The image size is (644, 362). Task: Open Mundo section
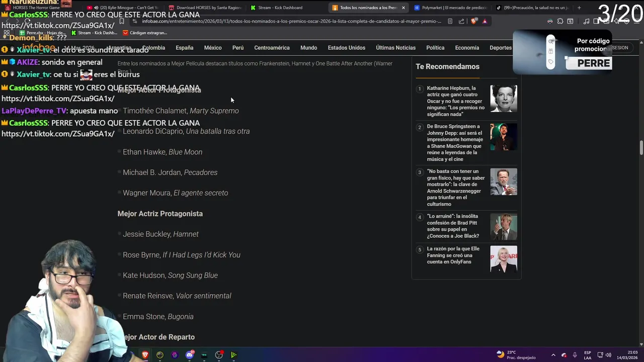(x=308, y=48)
